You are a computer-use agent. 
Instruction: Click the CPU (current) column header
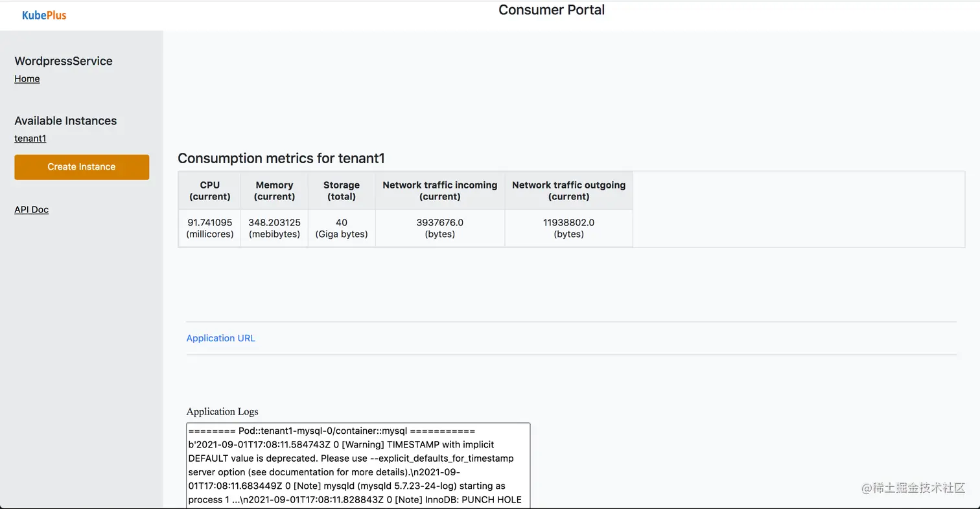pyautogui.click(x=210, y=190)
